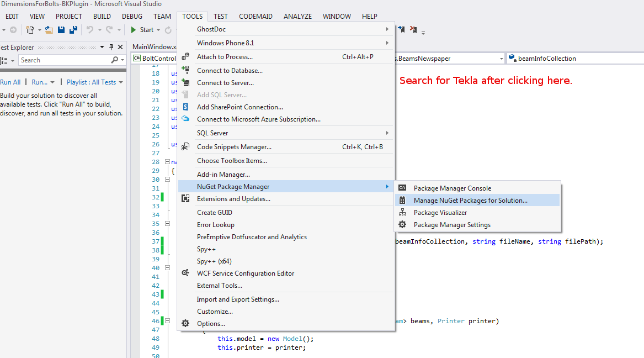Click the Package Visualizer icon

click(x=402, y=213)
